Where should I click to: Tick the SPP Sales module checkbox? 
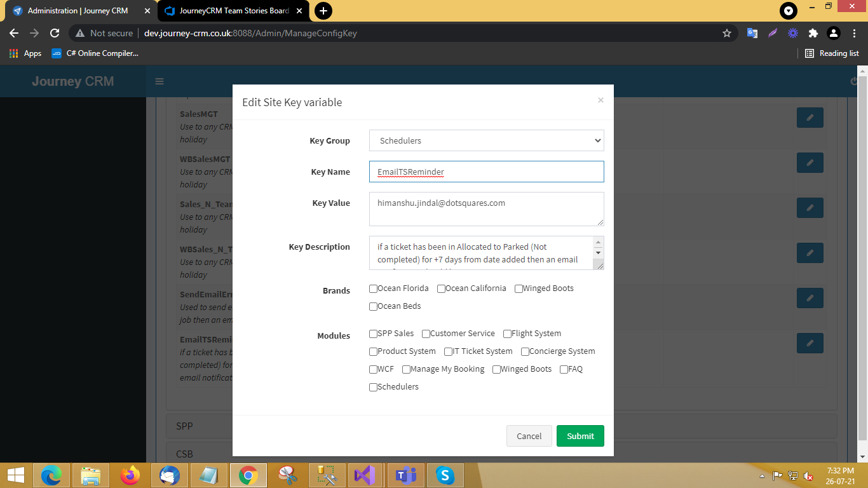(x=374, y=334)
